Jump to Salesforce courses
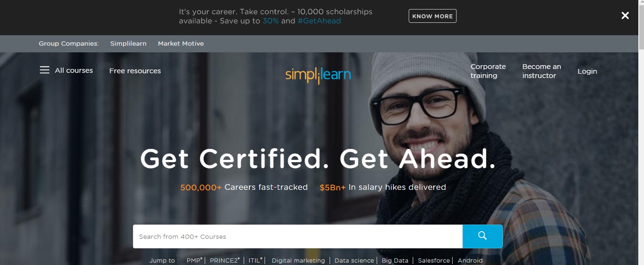The width and height of the screenshot is (644, 265). 434,261
